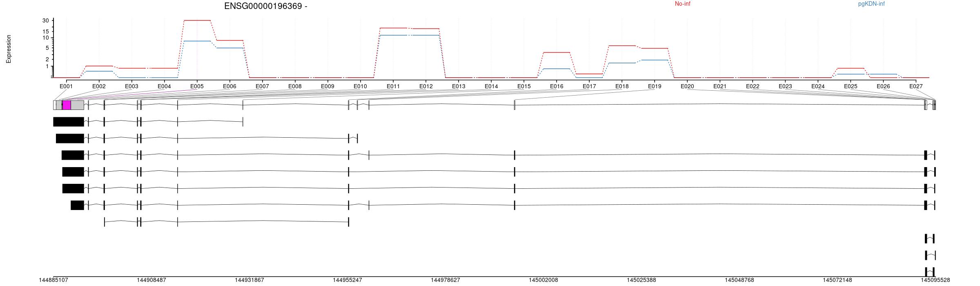Click y-axis tick value 15
The image size is (980, 286).
pos(46,31)
